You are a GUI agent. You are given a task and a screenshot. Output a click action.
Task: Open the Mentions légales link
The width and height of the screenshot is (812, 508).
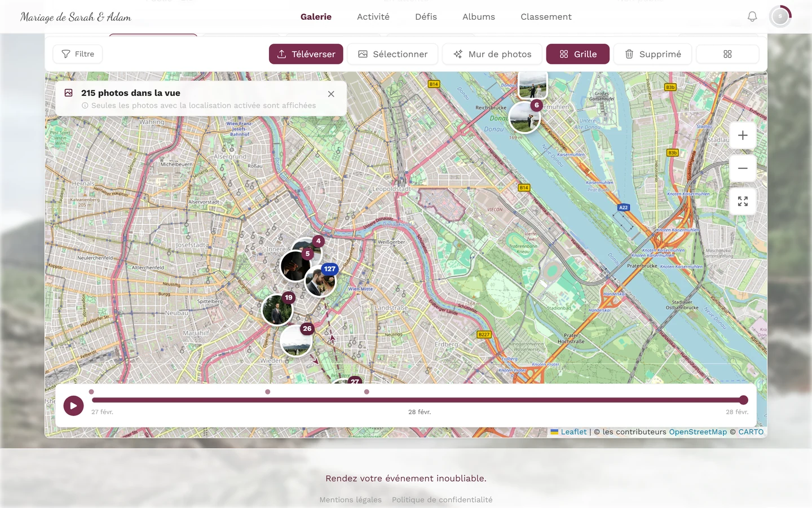(x=351, y=500)
